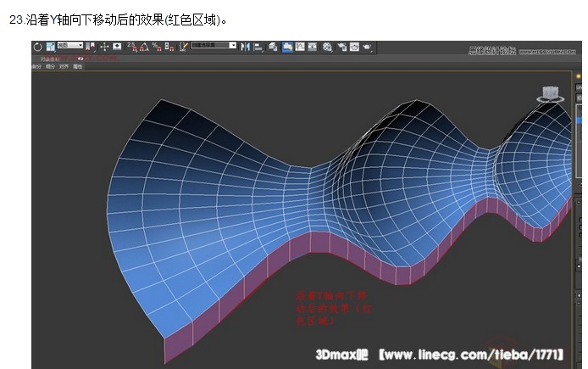
Task: Open the 属性 ribbon panel tab
Action: pos(77,66)
